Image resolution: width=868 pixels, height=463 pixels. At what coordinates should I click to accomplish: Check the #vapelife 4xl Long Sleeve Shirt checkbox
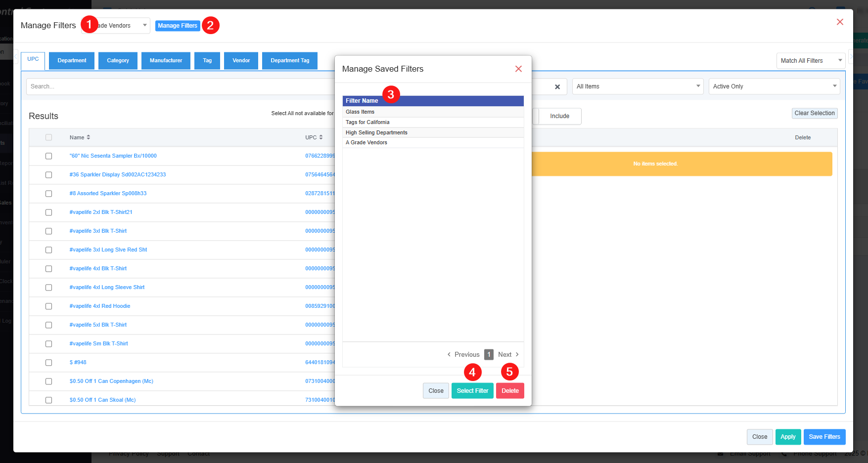click(x=48, y=288)
